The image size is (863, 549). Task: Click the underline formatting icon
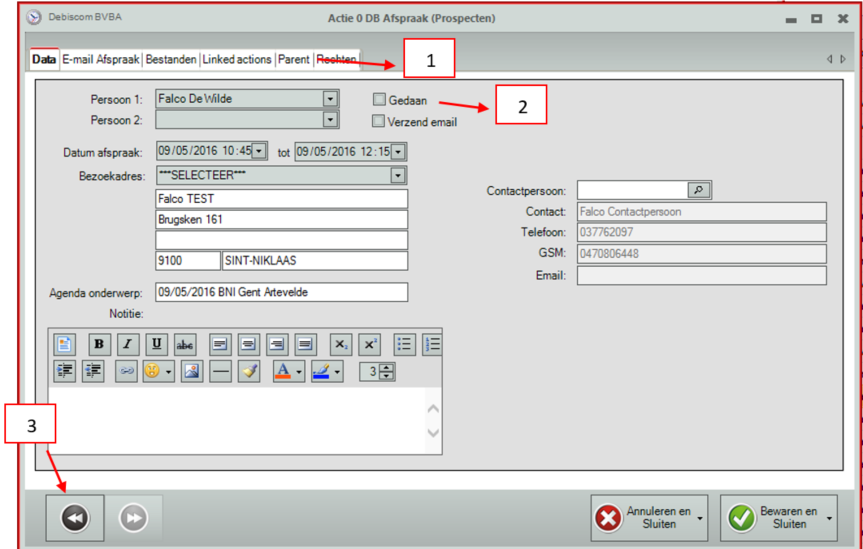coord(156,344)
